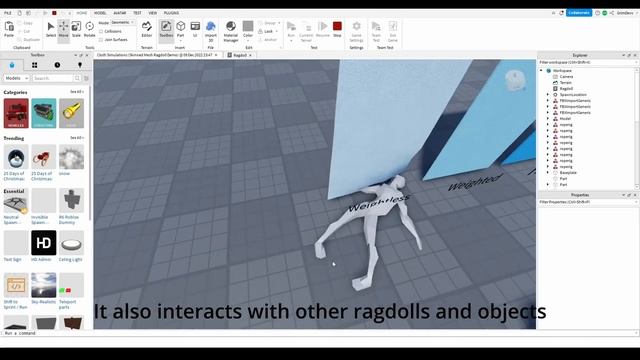The width and height of the screenshot is (640, 360).
Task: Open the Terrain Editor
Action: coord(147,30)
